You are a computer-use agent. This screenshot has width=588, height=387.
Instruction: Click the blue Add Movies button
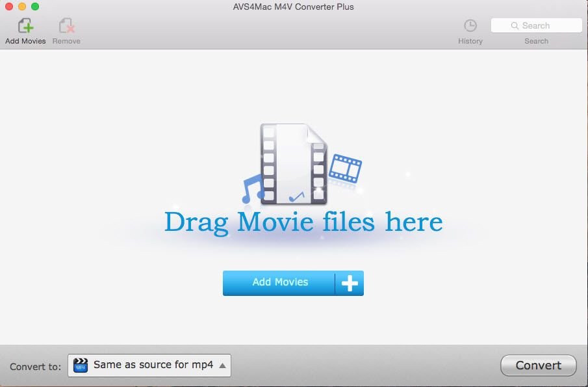[293, 283]
